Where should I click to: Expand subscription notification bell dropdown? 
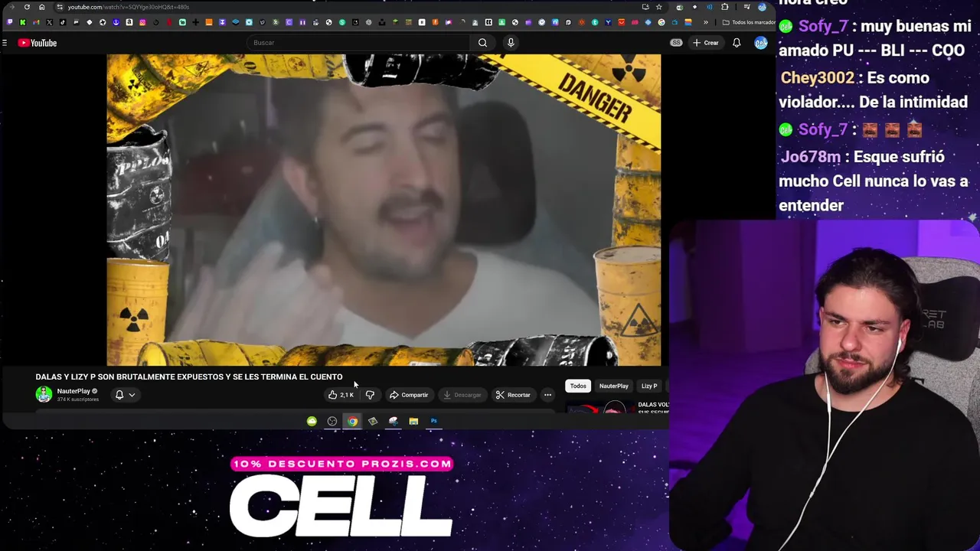point(125,395)
